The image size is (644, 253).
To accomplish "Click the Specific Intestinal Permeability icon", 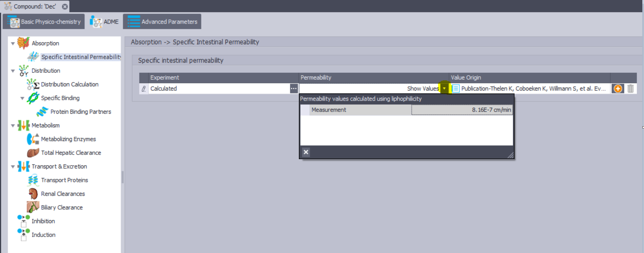I will [x=33, y=57].
